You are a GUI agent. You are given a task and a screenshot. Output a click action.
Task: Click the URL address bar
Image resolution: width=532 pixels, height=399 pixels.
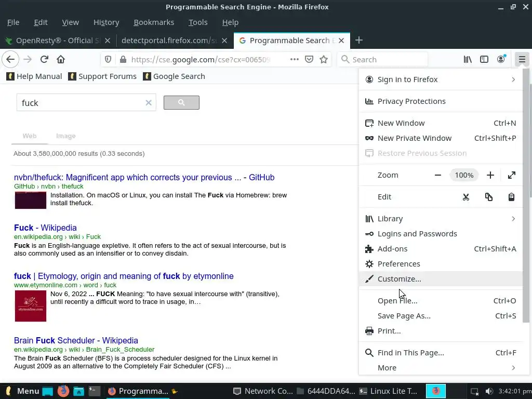point(200,59)
